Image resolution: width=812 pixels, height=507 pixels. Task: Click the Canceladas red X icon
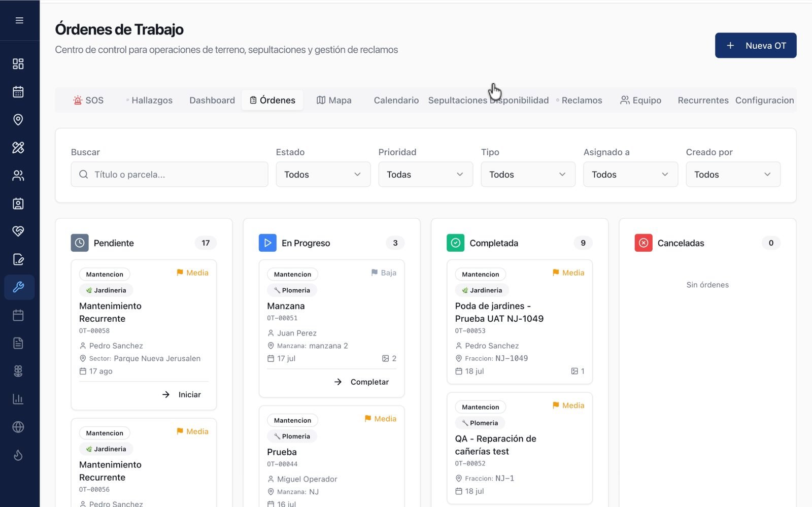(x=644, y=243)
